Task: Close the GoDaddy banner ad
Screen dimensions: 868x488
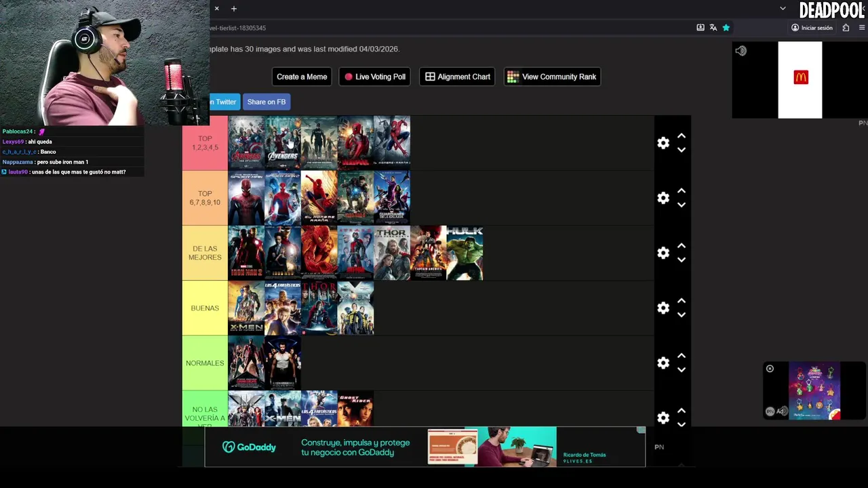Action: (641, 430)
